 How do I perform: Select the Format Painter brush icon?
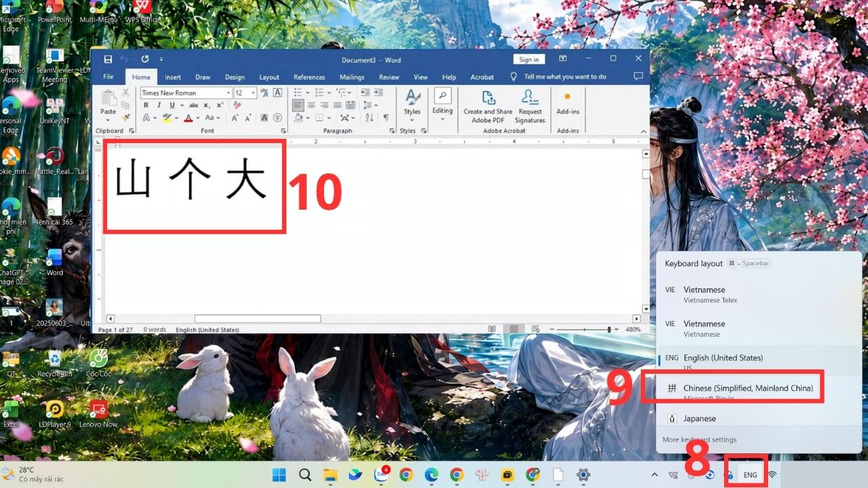(125, 117)
